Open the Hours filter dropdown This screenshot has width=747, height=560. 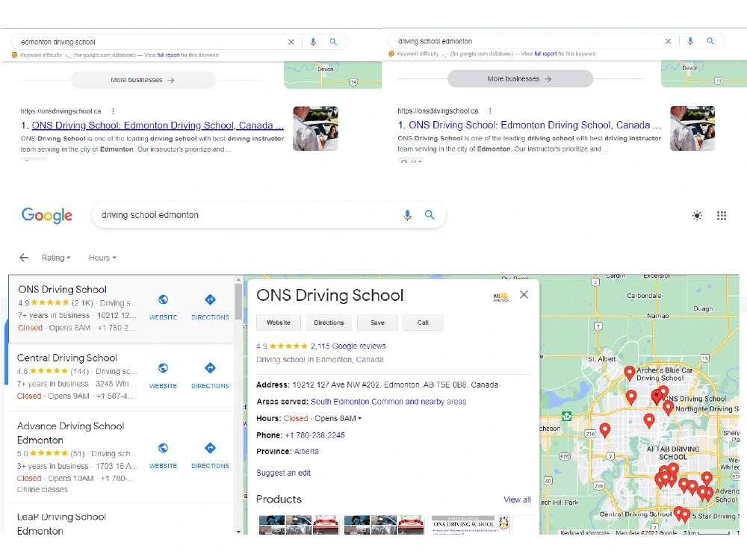point(102,258)
